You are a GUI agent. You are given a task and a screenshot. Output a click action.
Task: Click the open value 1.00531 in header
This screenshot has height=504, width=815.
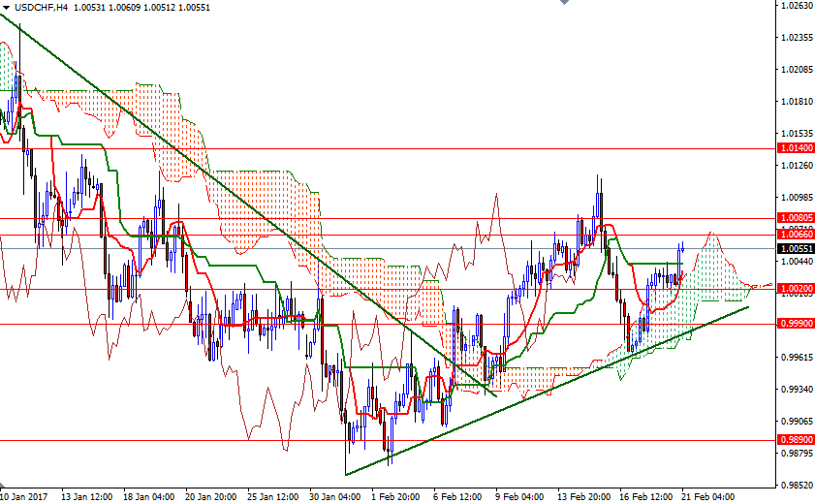tap(89, 8)
